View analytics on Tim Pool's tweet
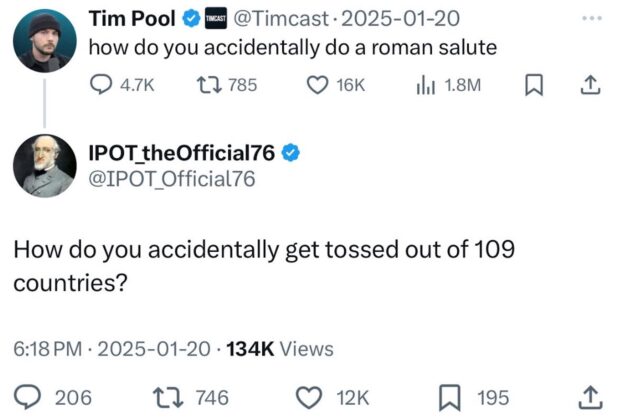Viewport: 618px width, 420px height. coord(426,86)
